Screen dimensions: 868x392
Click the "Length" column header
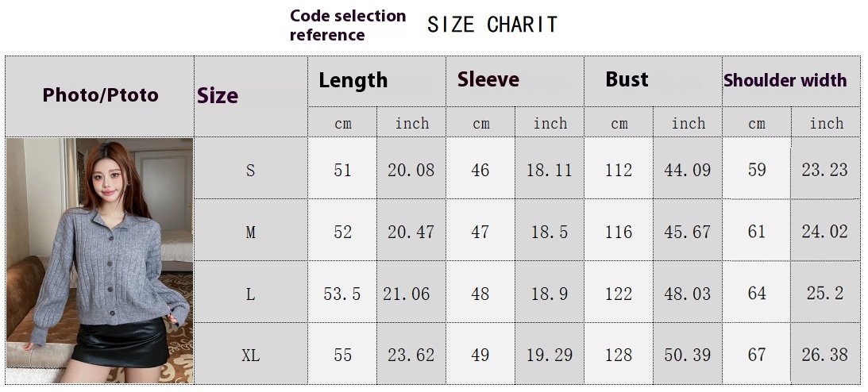(353, 80)
